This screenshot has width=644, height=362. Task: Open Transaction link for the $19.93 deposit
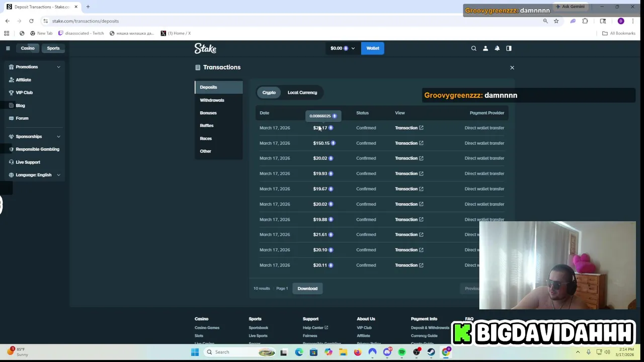click(x=409, y=173)
